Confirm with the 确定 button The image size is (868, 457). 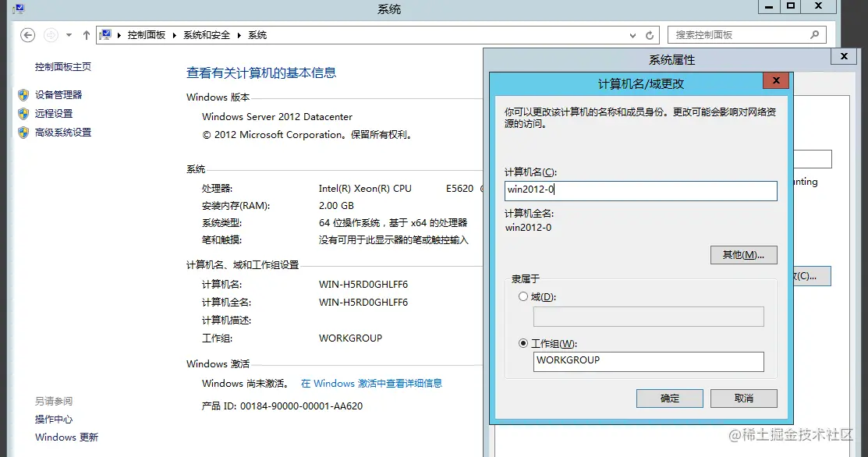click(669, 399)
